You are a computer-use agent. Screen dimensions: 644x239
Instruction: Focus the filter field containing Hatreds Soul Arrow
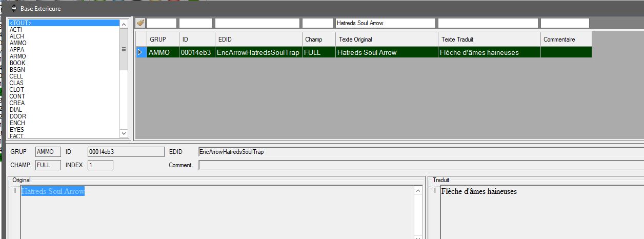[385, 23]
